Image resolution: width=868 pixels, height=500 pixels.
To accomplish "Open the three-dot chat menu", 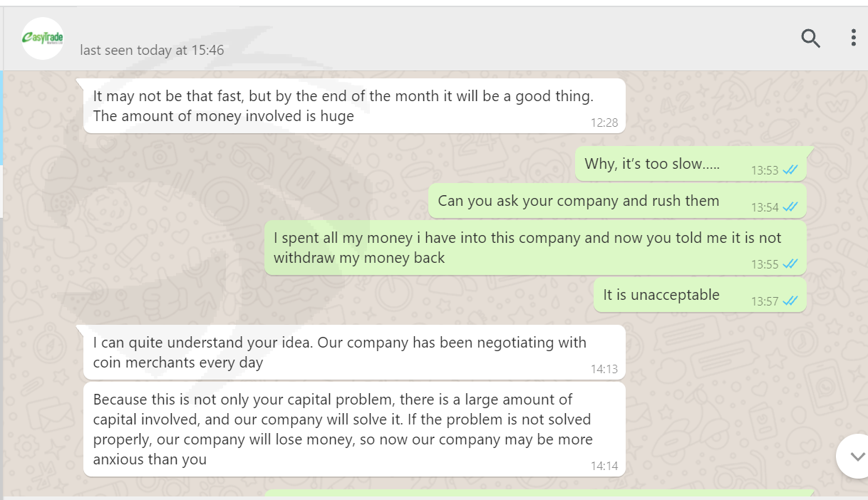I will [853, 38].
